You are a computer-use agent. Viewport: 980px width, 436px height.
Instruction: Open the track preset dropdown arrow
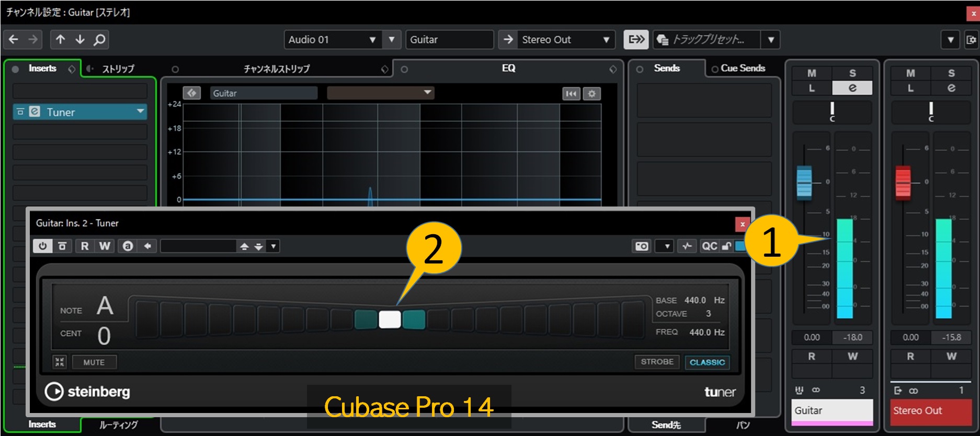pos(770,40)
